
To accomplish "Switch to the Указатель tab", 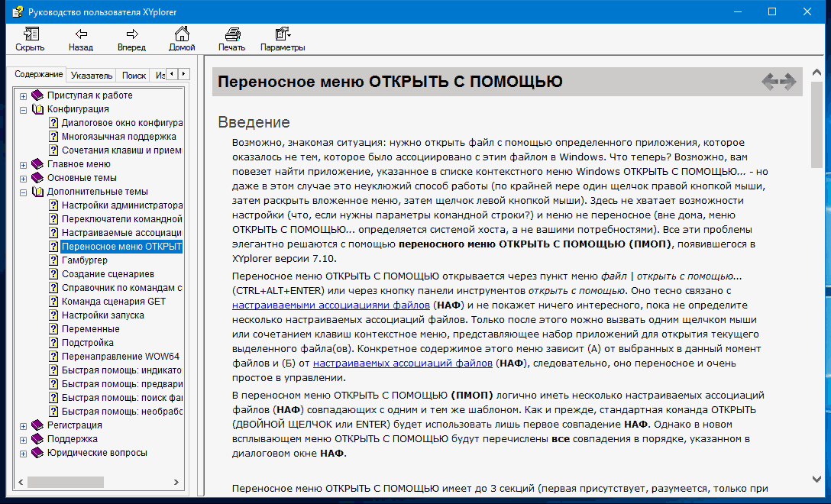I will pyautogui.click(x=92, y=76).
